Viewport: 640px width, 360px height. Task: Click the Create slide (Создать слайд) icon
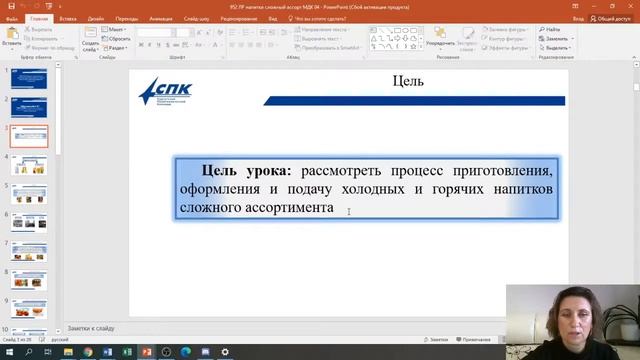click(x=90, y=33)
